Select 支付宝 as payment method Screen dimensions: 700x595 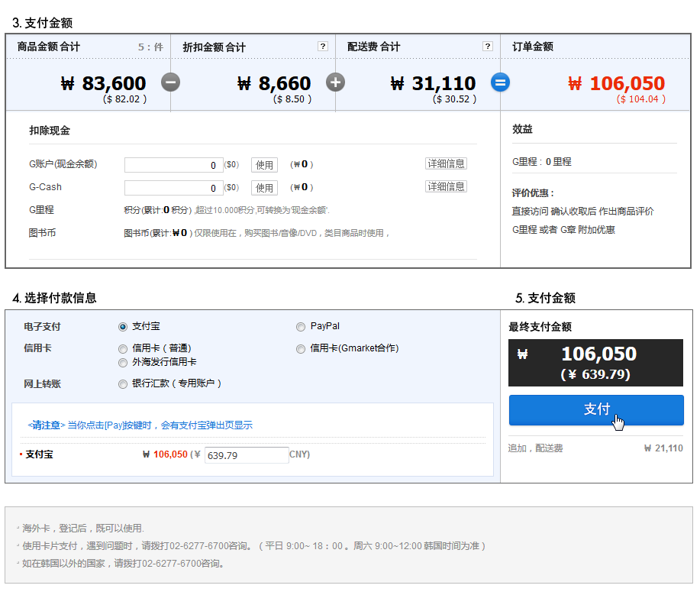pos(123,327)
